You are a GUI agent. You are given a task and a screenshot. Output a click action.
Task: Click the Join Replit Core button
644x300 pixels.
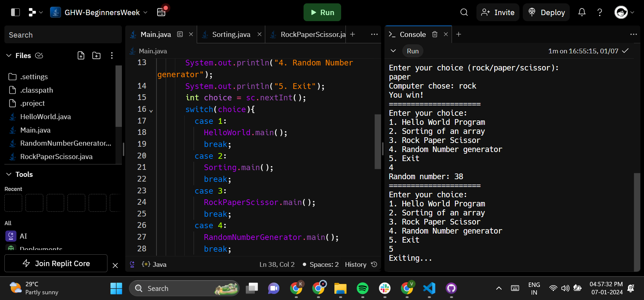click(x=56, y=263)
